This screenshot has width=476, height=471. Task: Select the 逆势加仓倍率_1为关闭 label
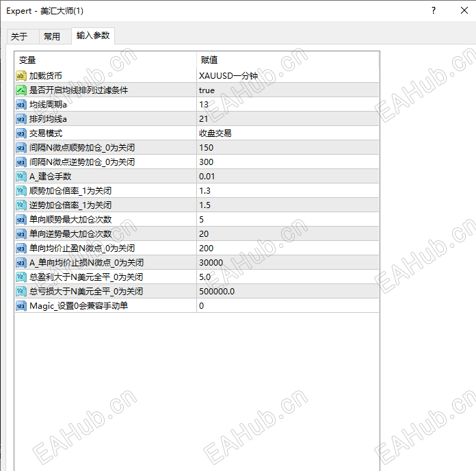pyautogui.click(x=70, y=205)
